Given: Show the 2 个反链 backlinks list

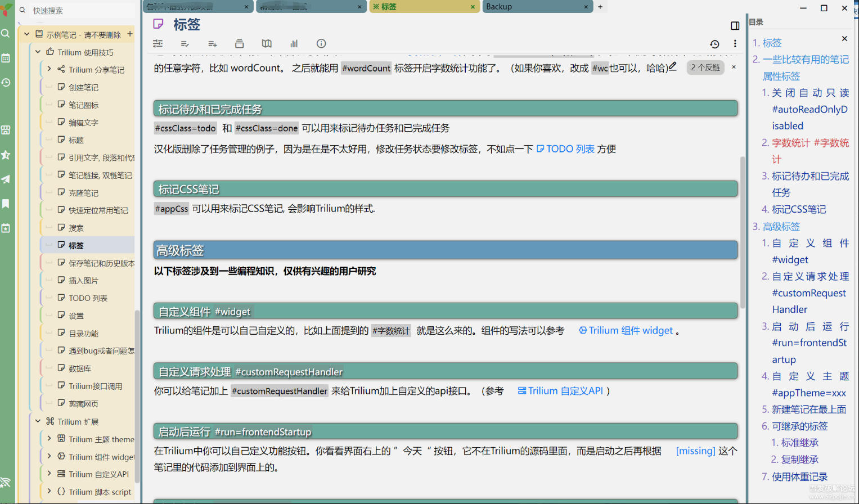Looking at the screenshot, I should (x=705, y=67).
